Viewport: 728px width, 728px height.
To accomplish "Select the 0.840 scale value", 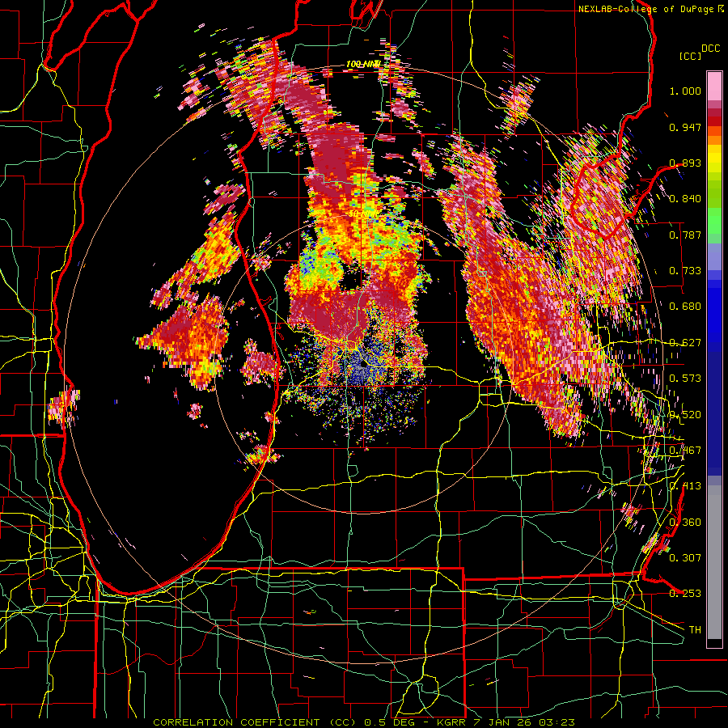I will (x=685, y=199).
